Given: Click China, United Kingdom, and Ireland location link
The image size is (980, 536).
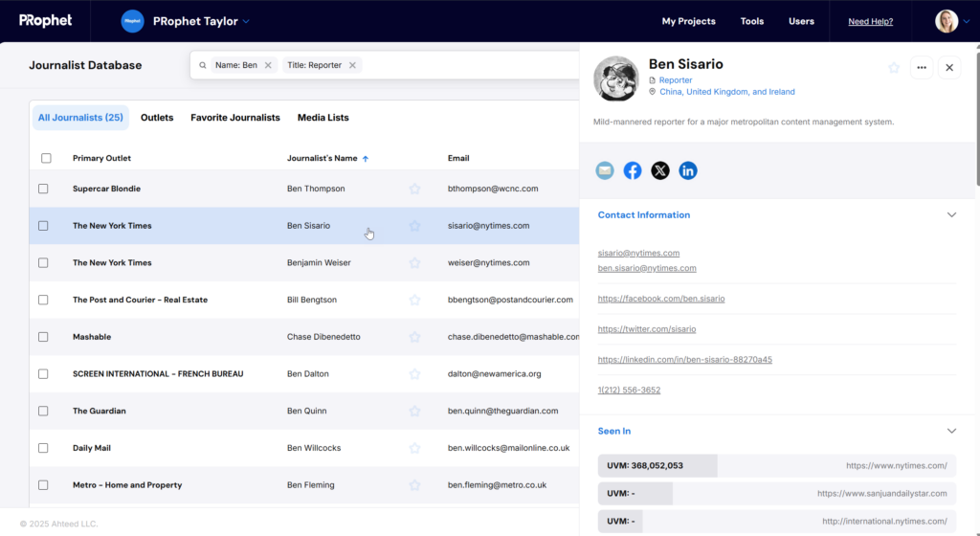Looking at the screenshot, I should click(x=727, y=92).
